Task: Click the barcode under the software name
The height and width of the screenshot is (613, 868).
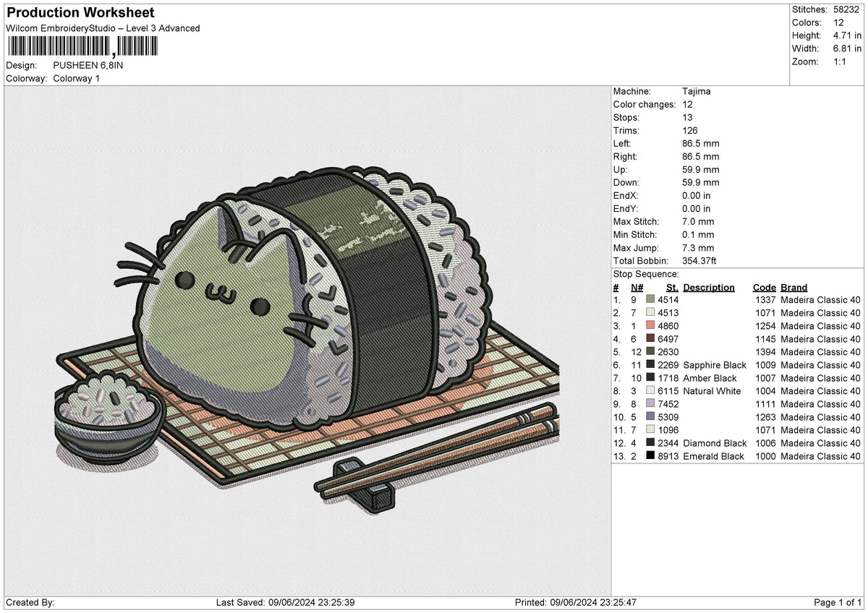Action: (x=82, y=47)
